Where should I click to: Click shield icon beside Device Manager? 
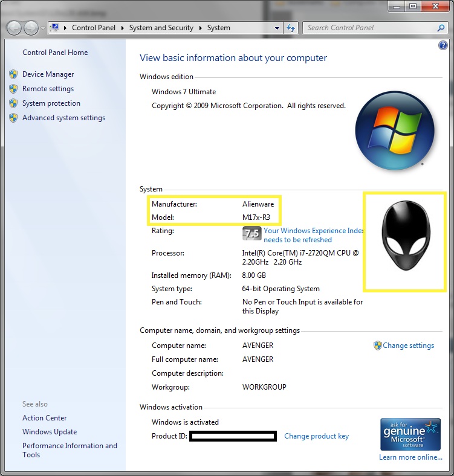coord(13,74)
